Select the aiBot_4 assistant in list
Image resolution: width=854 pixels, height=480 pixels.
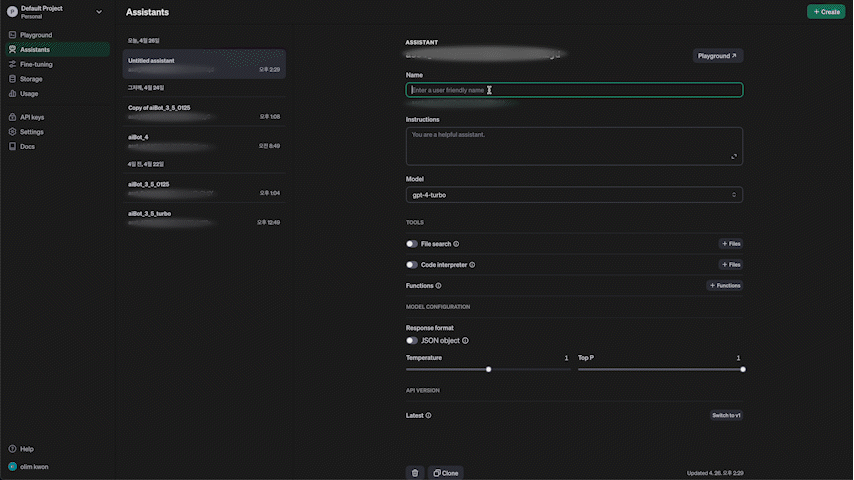tap(204, 142)
